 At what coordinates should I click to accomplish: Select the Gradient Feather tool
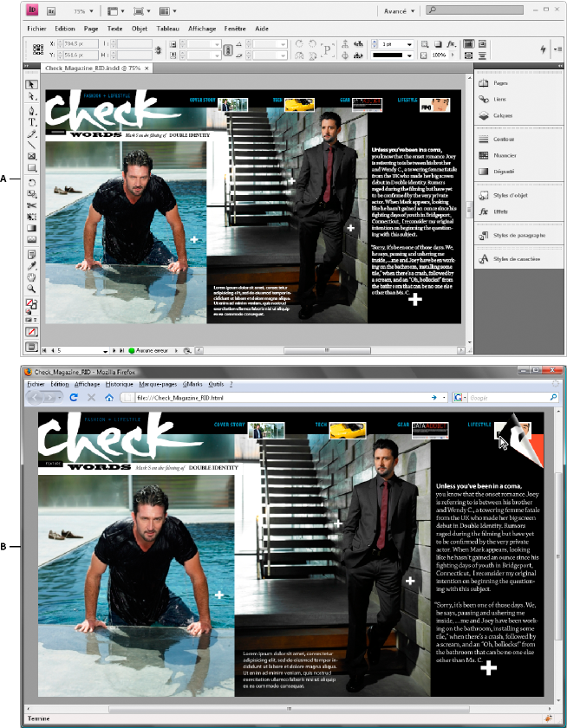[x=31, y=239]
